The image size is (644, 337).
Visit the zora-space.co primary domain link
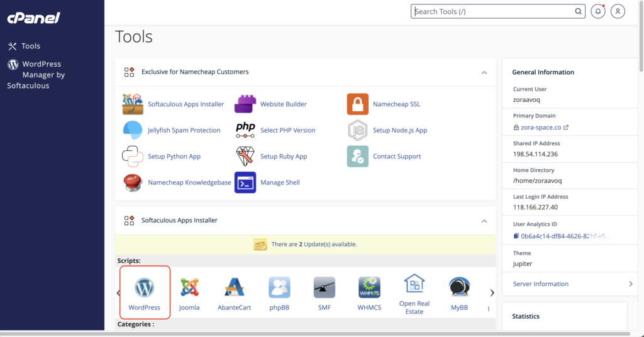[541, 127]
